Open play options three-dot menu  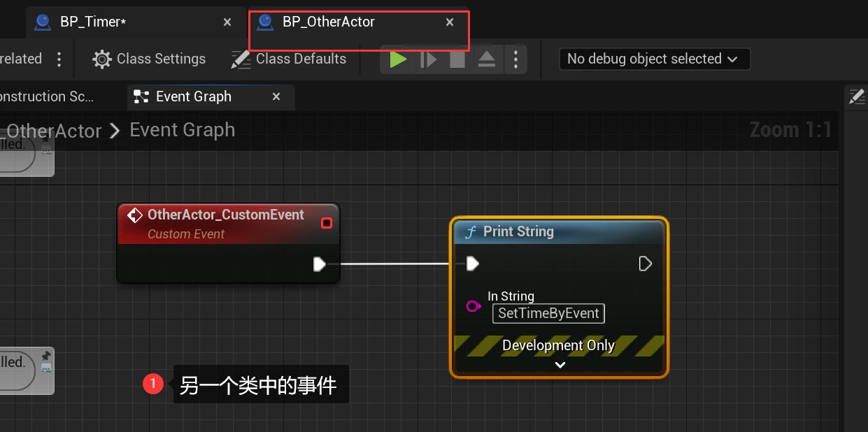pyautogui.click(x=515, y=59)
